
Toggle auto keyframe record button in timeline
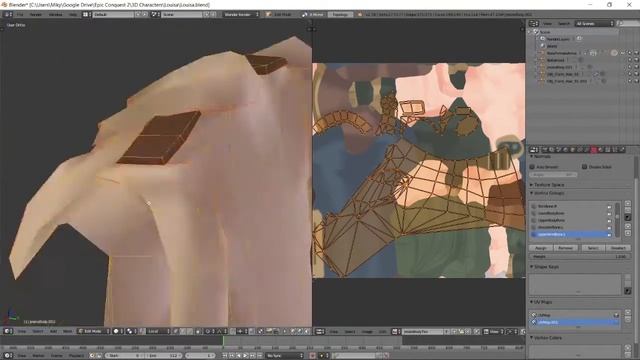pyautogui.click(x=312, y=356)
